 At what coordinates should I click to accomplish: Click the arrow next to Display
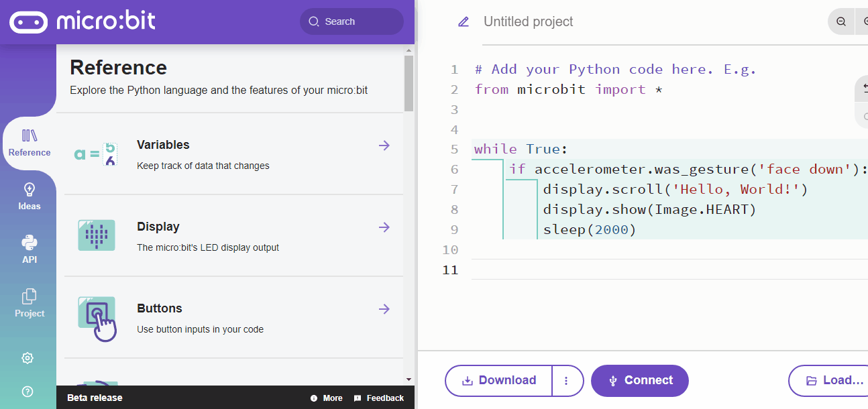click(384, 227)
